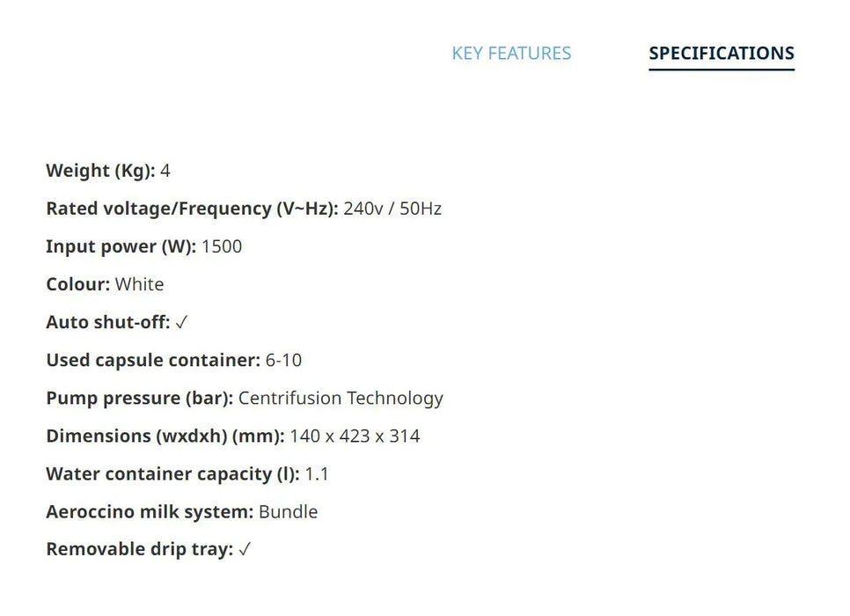
Task: Click the Aeroccino milk system label
Action: point(150,511)
